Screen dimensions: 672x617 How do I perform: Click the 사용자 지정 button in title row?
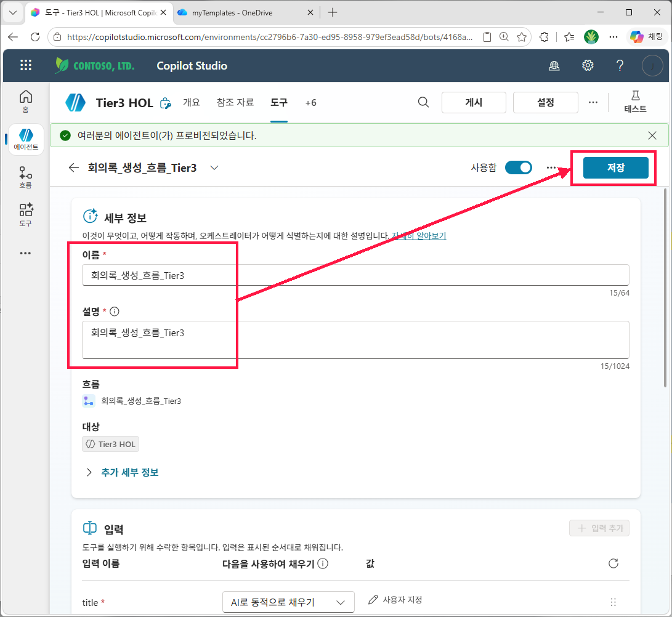(x=395, y=599)
